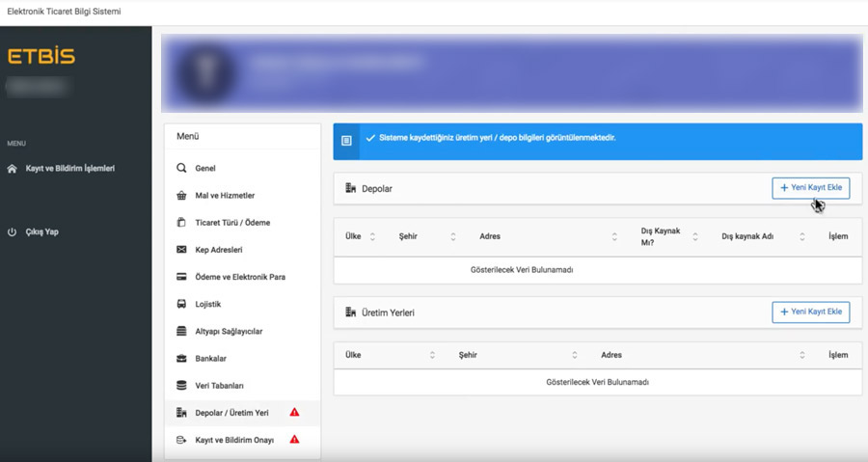Click the power icon next to Çıkış Yap
Screen dimensions: 868x462
click(12, 231)
